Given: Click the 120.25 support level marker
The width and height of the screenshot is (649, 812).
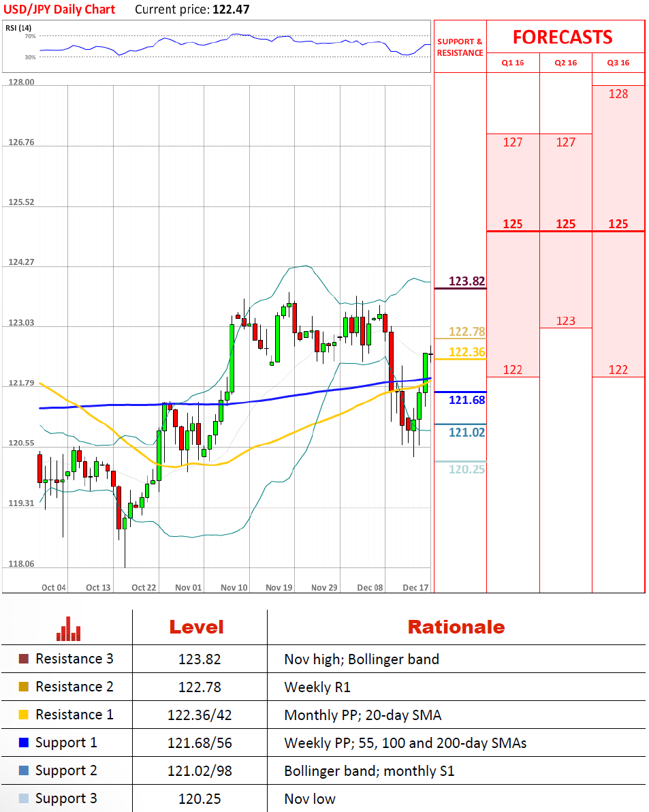Looking at the screenshot, I should click(466, 469).
